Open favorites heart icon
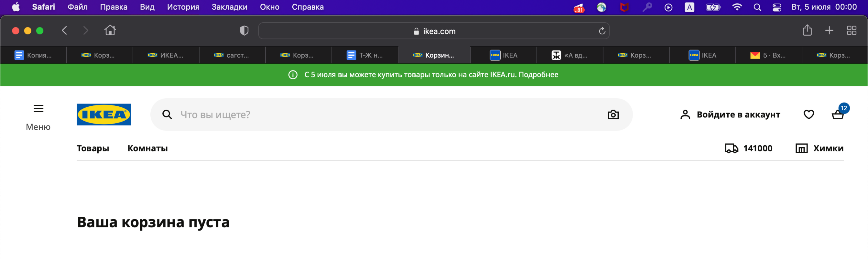Screen dimensions: 868x261 point(809,114)
